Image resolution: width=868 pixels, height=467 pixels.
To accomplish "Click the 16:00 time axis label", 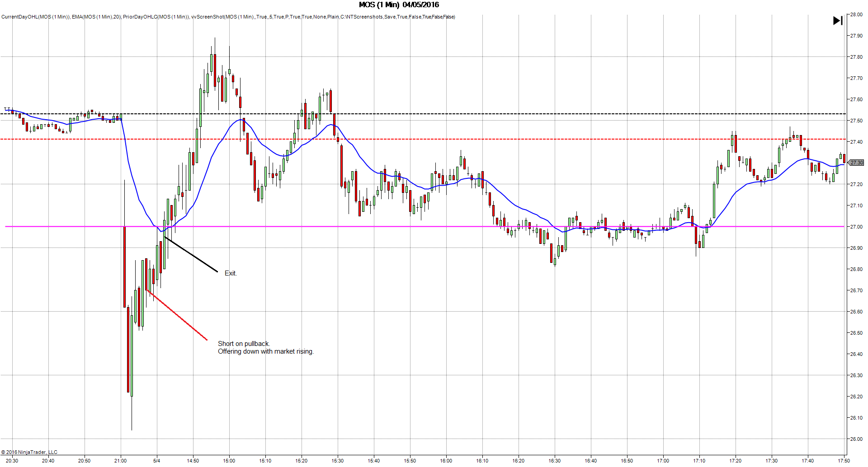I will [x=446, y=461].
